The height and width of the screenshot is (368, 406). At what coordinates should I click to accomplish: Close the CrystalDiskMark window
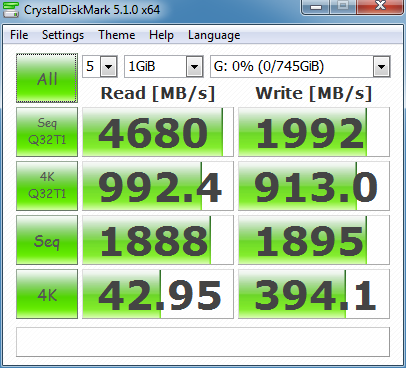point(380,7)
